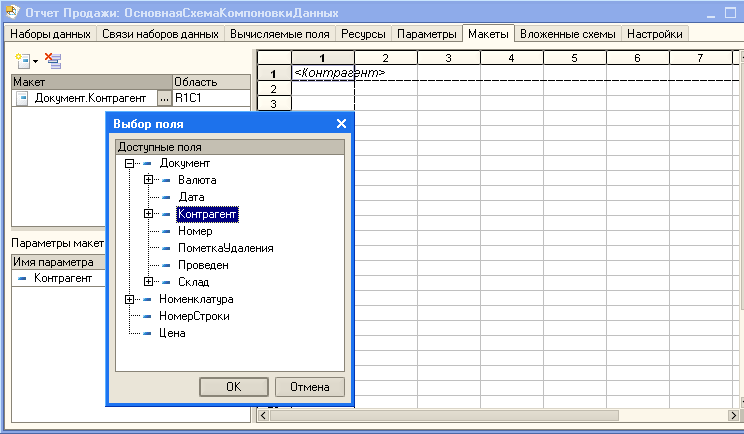The height and width of the screenshot is (434, 744).
Task: Select the ПометкаУдаления field
Action: click(x=225, y=248)
